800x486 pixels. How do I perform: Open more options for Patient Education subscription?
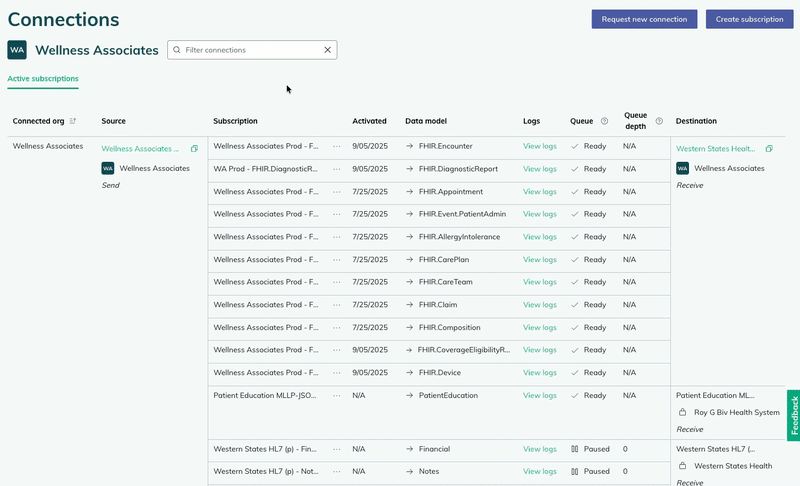tap(337, 396)
